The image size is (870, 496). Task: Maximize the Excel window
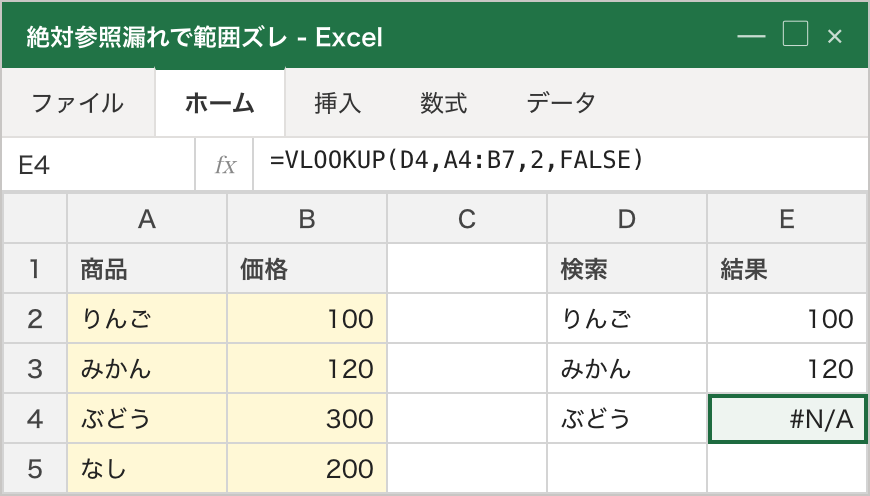(x=795, y=34)
